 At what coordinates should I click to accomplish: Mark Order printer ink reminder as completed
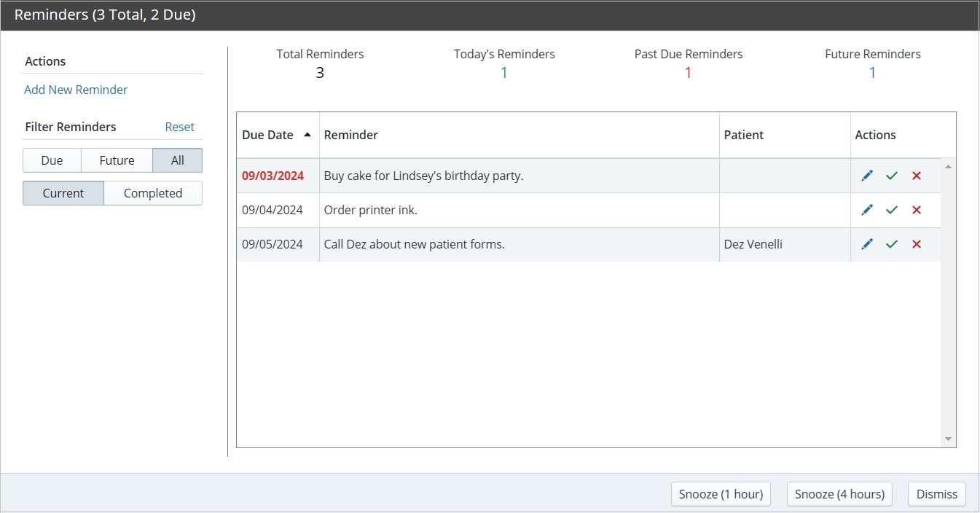pos(892,210)
